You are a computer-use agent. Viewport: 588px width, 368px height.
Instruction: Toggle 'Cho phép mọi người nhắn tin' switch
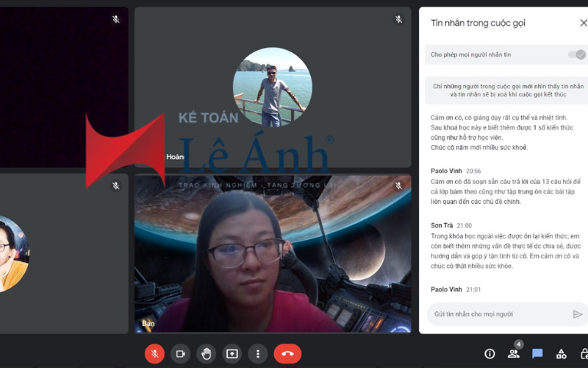[577, 54]
